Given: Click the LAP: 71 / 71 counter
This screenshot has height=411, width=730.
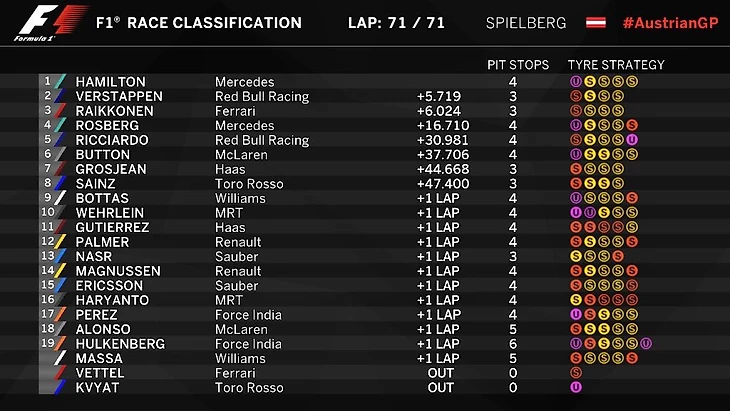Looking at the screenshot, I should 396,22.
